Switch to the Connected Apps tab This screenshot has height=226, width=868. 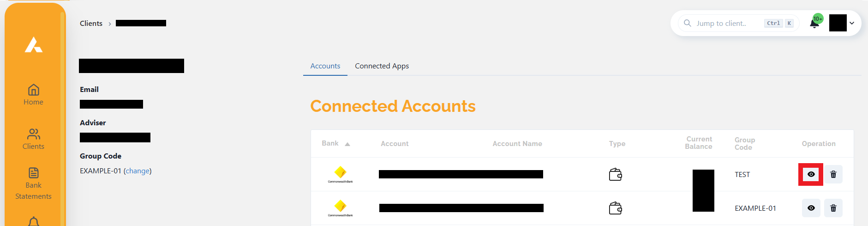click(382, 66)
